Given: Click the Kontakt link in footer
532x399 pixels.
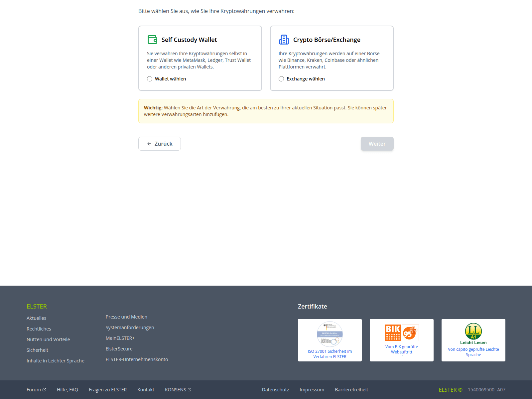Looking at the screenshot, I should click(146, 390).
